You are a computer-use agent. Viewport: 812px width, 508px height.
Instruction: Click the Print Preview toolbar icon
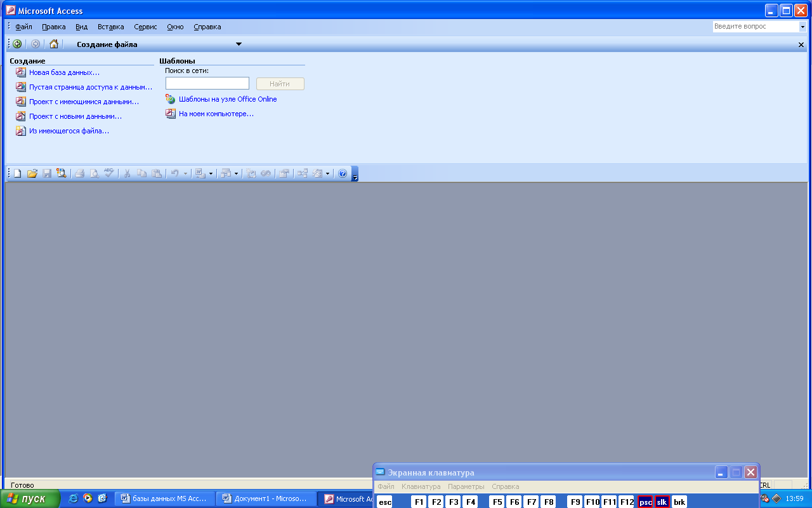95,173
